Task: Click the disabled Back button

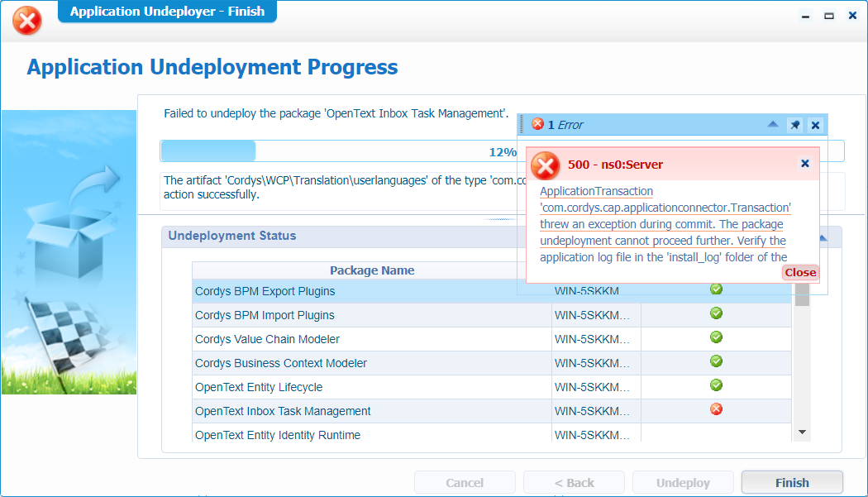Action: (574, 483)
